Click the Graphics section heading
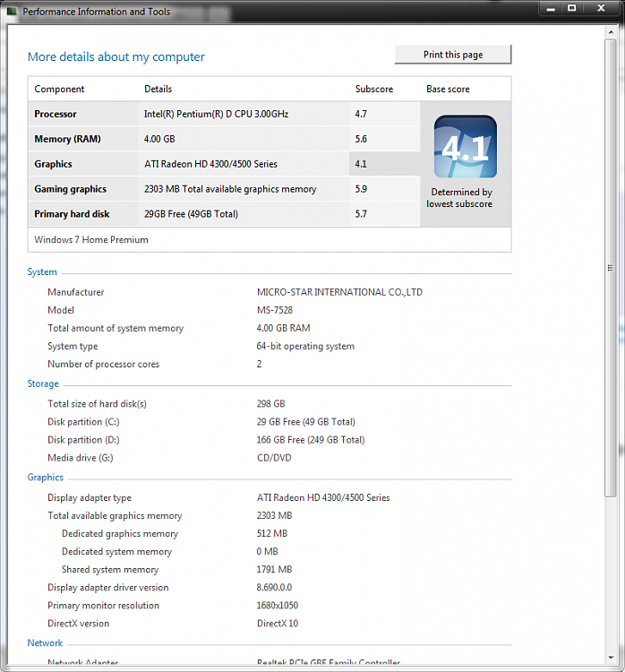 (46, 478)
